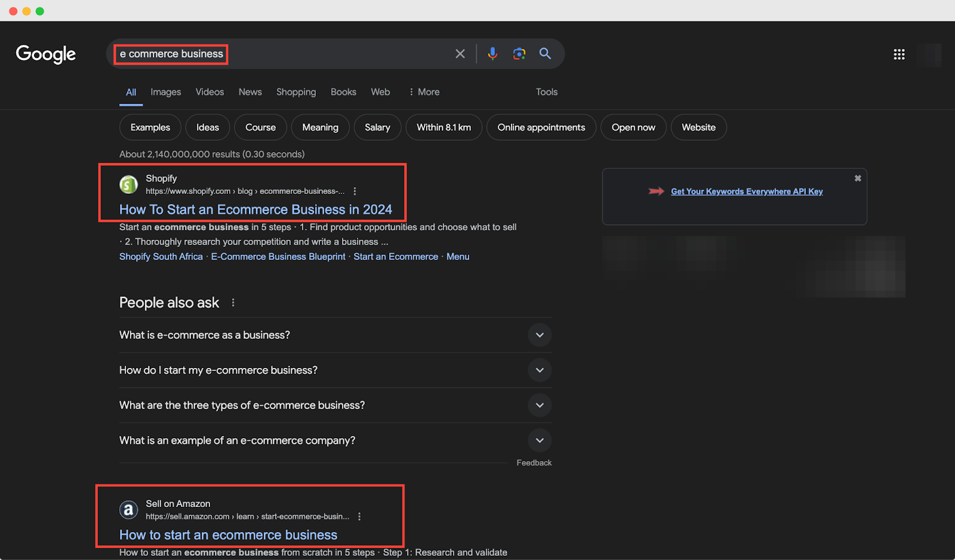Screen dimensions: 955x560
Task: Apply the Meaning filter chip
Action: click(x=321, y=128)
